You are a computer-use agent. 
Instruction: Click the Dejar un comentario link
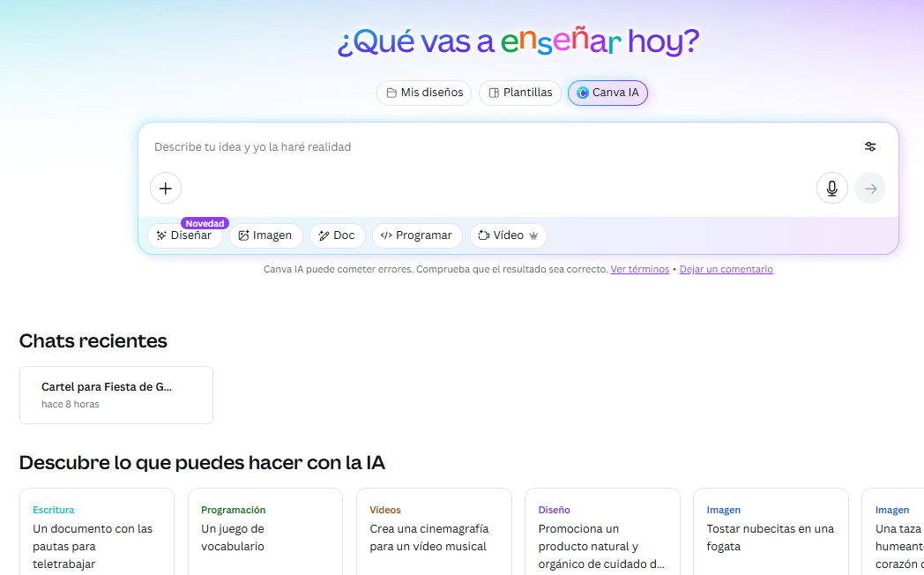pos(726,269)
